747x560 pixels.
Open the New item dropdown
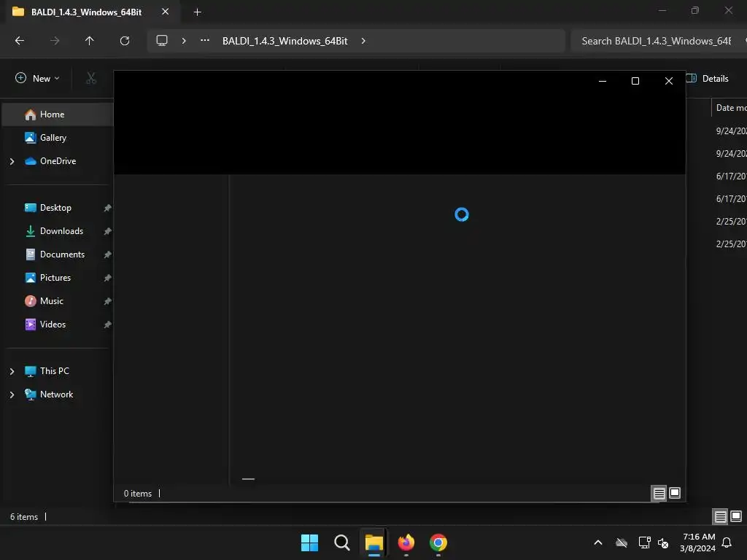pos(37,78)
